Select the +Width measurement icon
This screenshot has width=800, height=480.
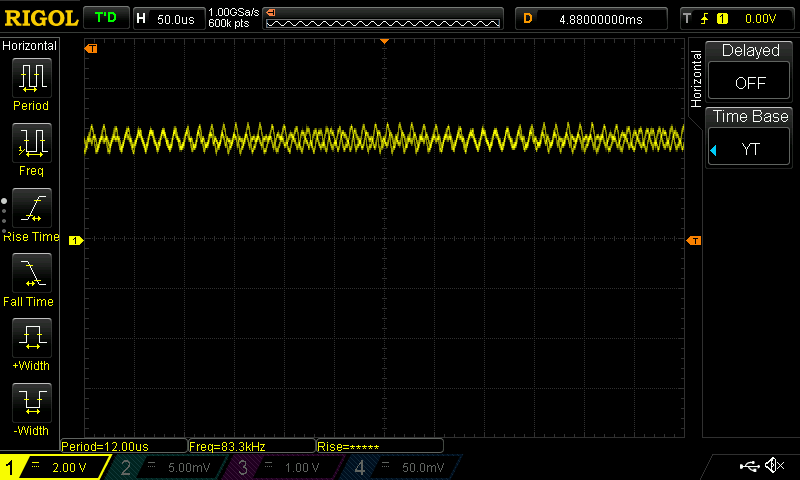(x=32, y=338)
